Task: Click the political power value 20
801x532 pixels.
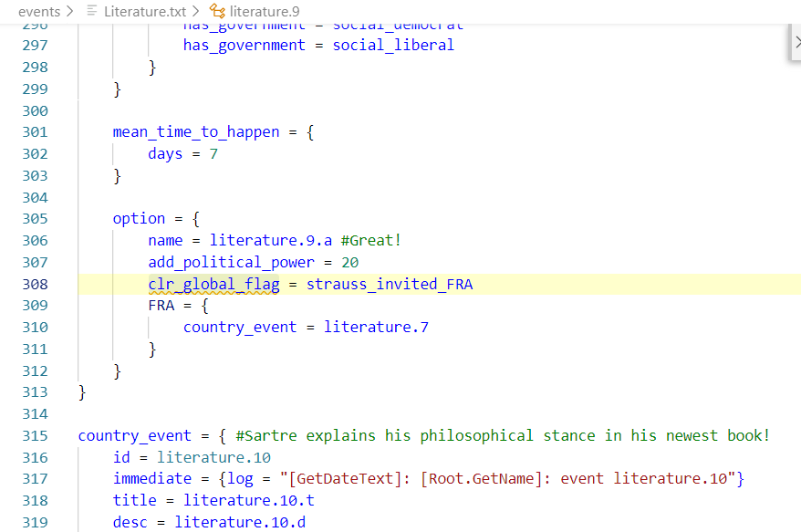Action: (350, 262)
